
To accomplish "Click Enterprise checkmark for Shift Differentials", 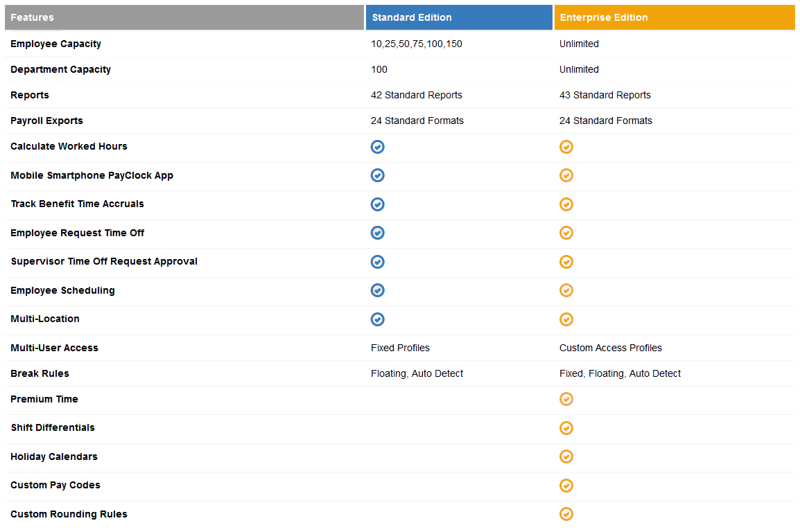I will [x=566, y=428].
